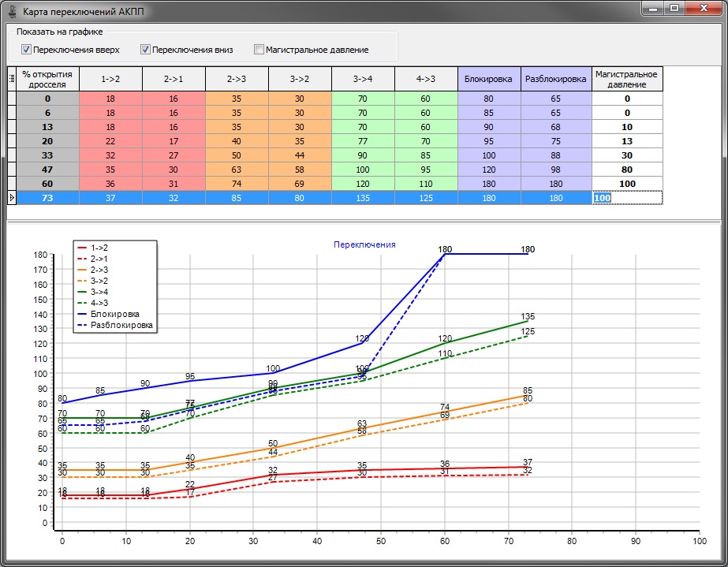Click the 2->1 entry label in chart legend

pyautogui.click(x=99, y=259)
